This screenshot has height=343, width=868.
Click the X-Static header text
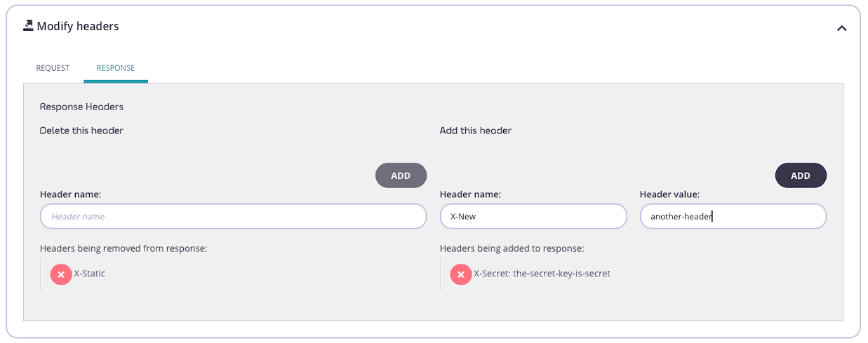(90, 274)
